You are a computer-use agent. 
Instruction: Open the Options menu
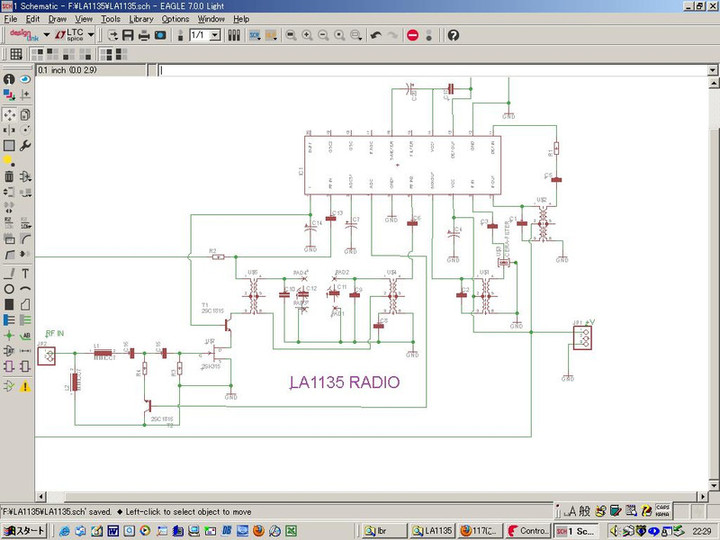pos(175,19)
